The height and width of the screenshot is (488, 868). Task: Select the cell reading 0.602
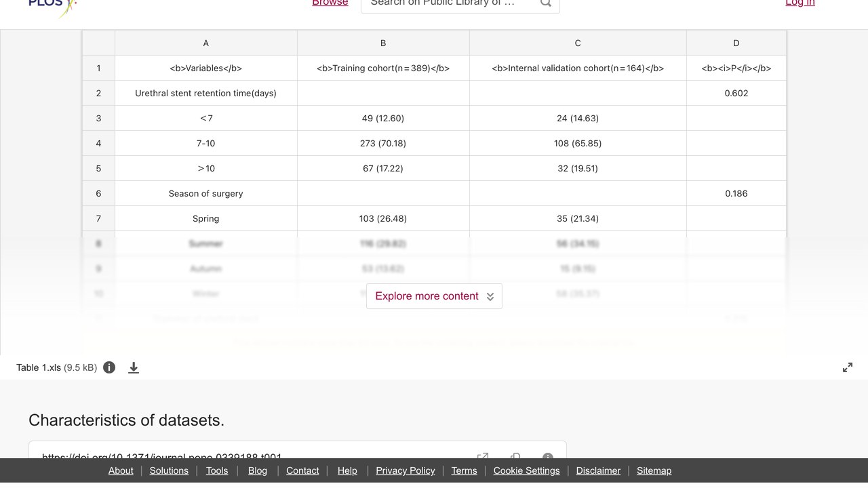(736, 93)
